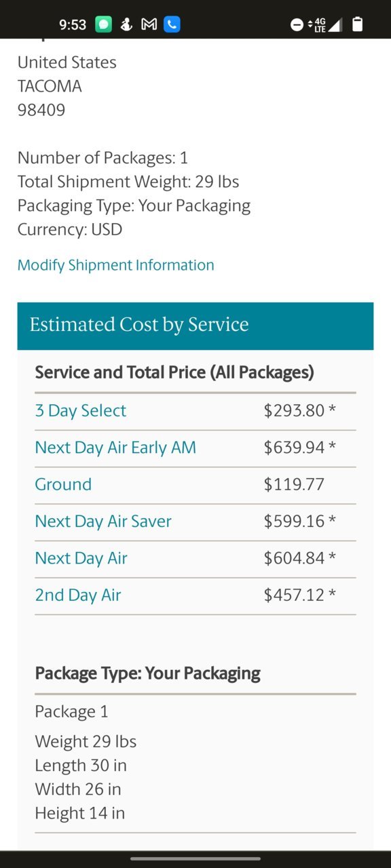Open Next Day Air Saver service details
The image size is (391, 868).
click(x=103, y=521)
